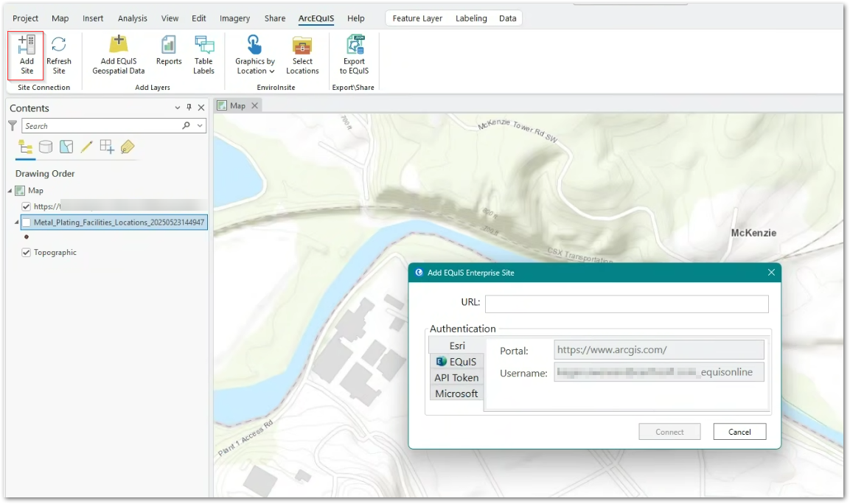Enable the Metal_Plating_Facilities_Locations layer checkbox
The height and width of the screenshot is (504, 850).
[x=27, y=222]
